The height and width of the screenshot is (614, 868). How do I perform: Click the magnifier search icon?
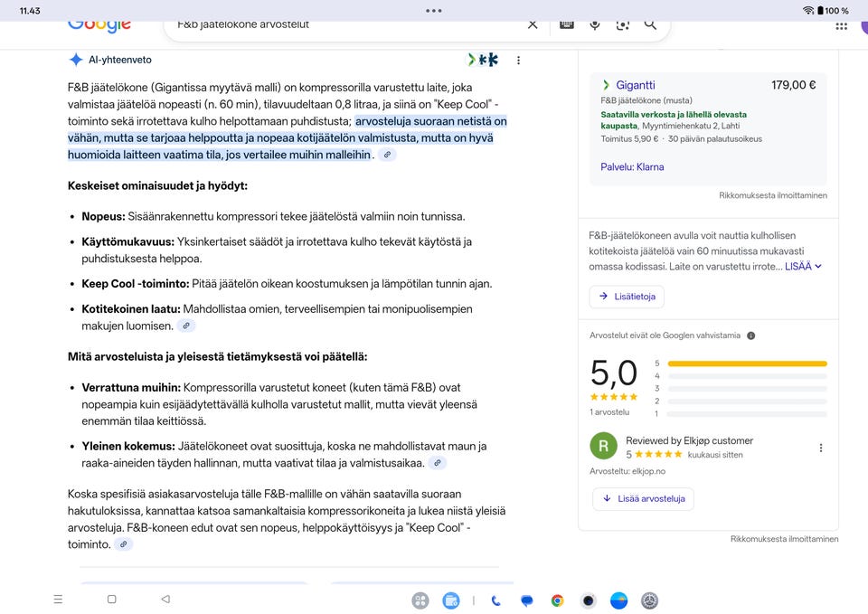(x=650, y=24)
